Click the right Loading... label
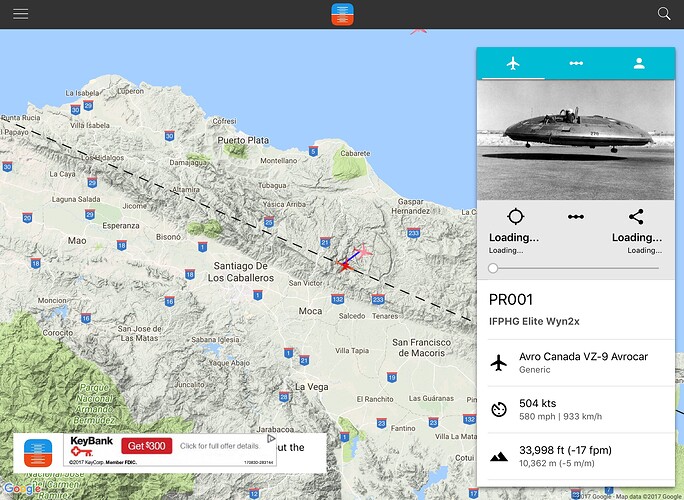Viewport: 684px width, 500px height. (x=637, y=237)
